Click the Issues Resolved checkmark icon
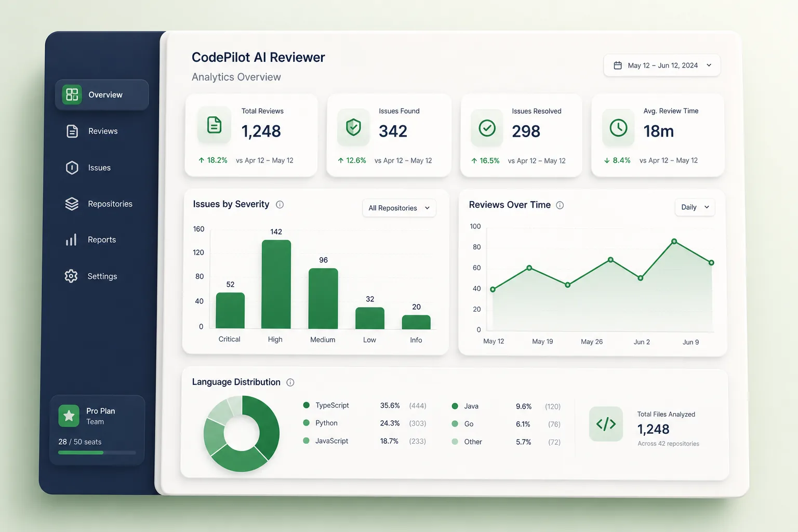The image size is (798, 532). [487, 127]
